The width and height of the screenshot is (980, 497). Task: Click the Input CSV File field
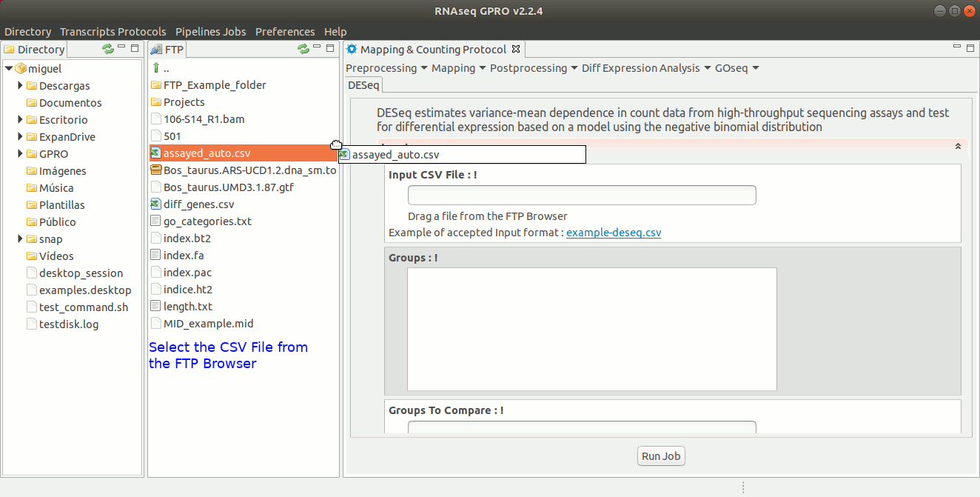(582, 196)
